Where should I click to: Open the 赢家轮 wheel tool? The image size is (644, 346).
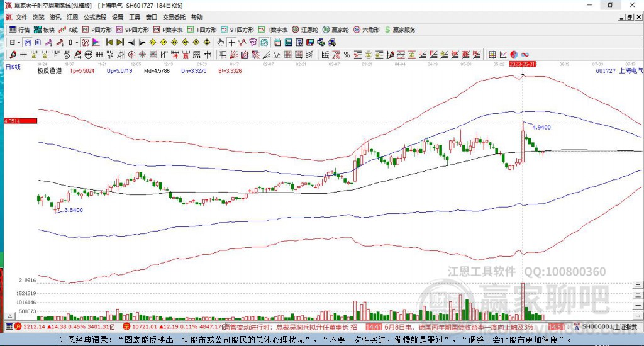pos(336,30)
